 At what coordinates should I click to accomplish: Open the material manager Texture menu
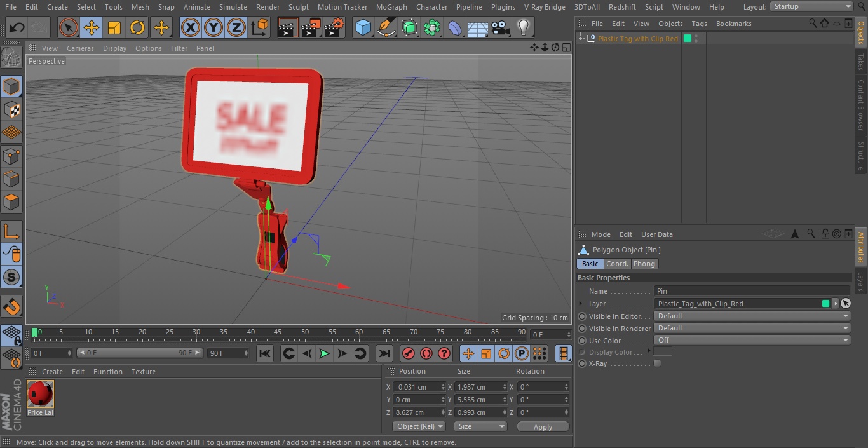point(143,372)
